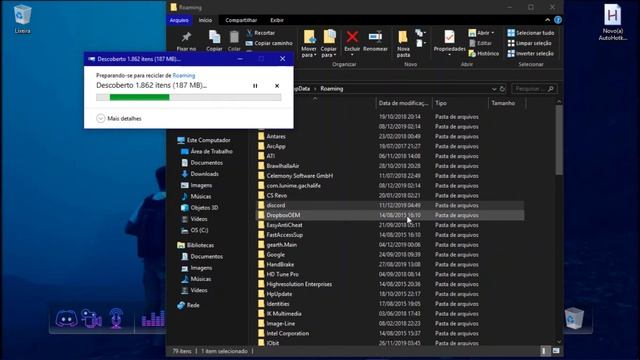Screen dimensions: 640x360
Task: Switch to the Início ribbon tab
Action: (205, 20)
